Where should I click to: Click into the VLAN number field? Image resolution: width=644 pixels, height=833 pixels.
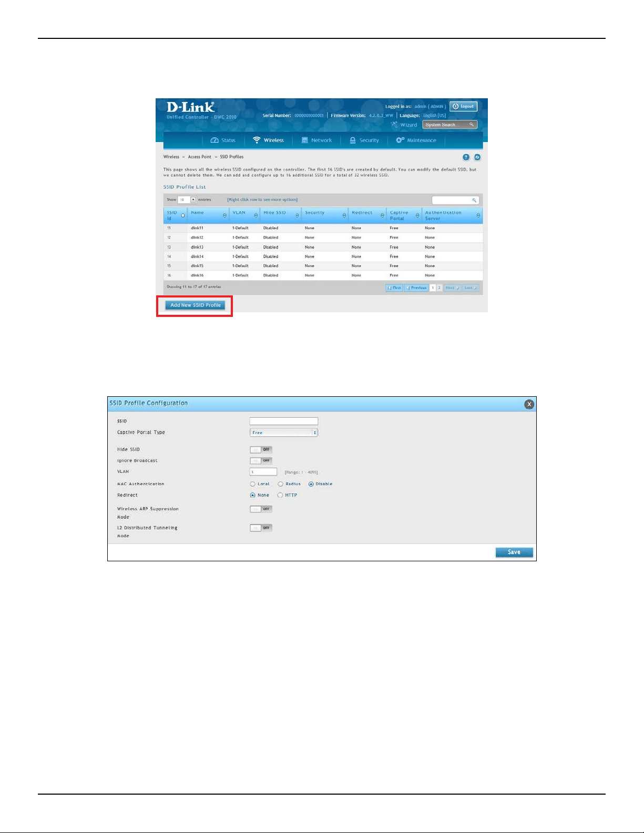pos(263,472)
